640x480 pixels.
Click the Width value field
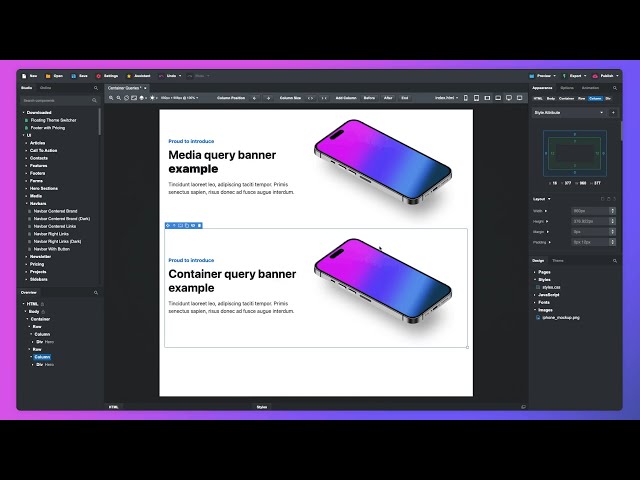click(590, 211)
